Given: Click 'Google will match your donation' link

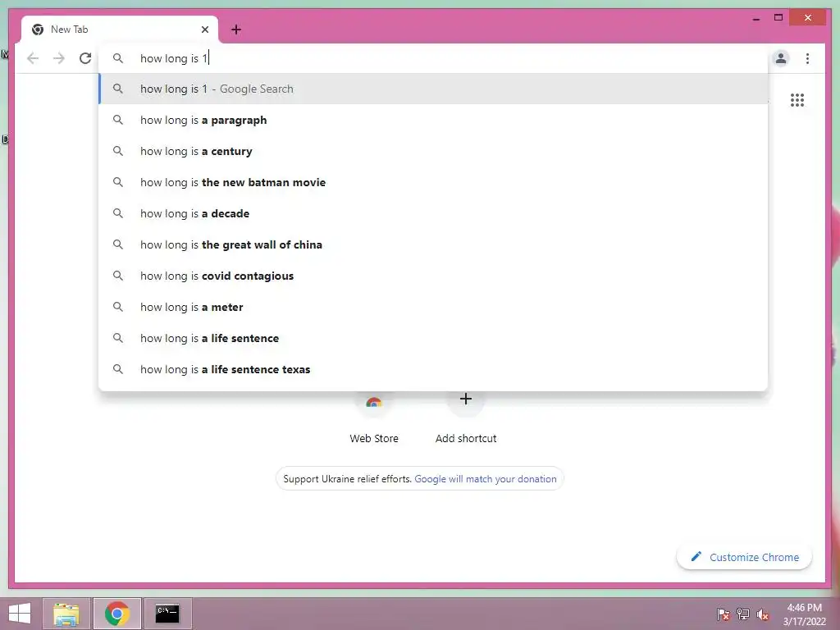Looking at the screenshot, I should click(x=486, y=479).
